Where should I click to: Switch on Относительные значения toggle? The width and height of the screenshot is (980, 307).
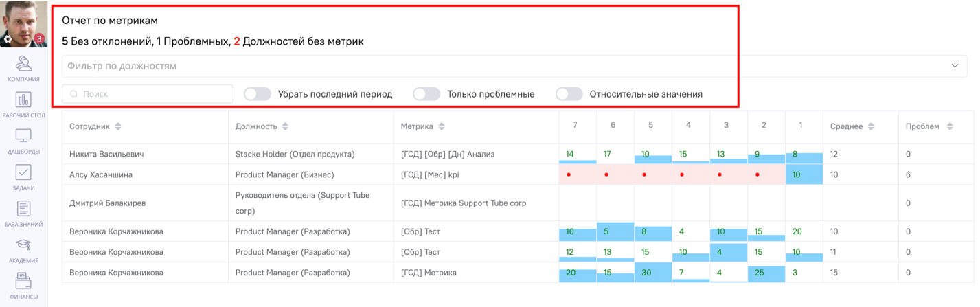(x=569, y=94)
